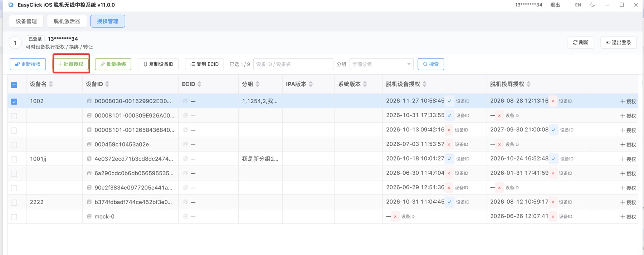The image size is (644, 255).
Task: Select device name 1001jj cell
Action: pyautogui.click(x=38, y=159)
